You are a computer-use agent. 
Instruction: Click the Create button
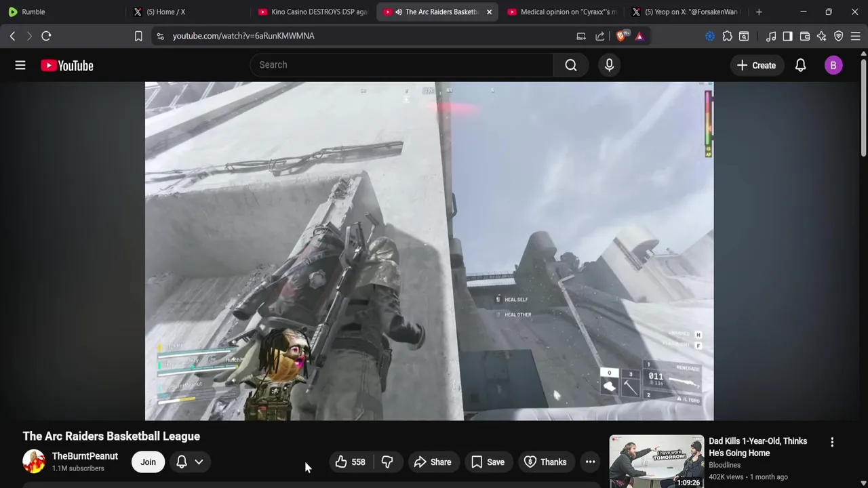(756, 65)
